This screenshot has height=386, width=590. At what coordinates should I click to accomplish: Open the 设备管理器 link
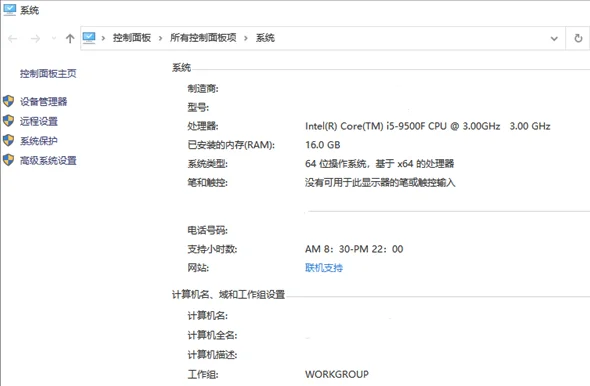click(x=43, y=101)
